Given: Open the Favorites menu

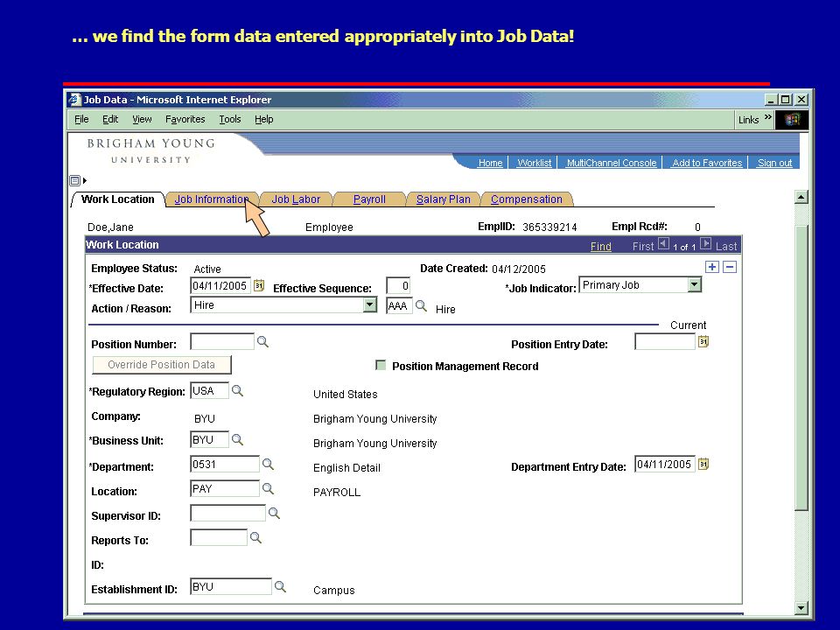Looking at the screenshot, I should coord(185,119).
